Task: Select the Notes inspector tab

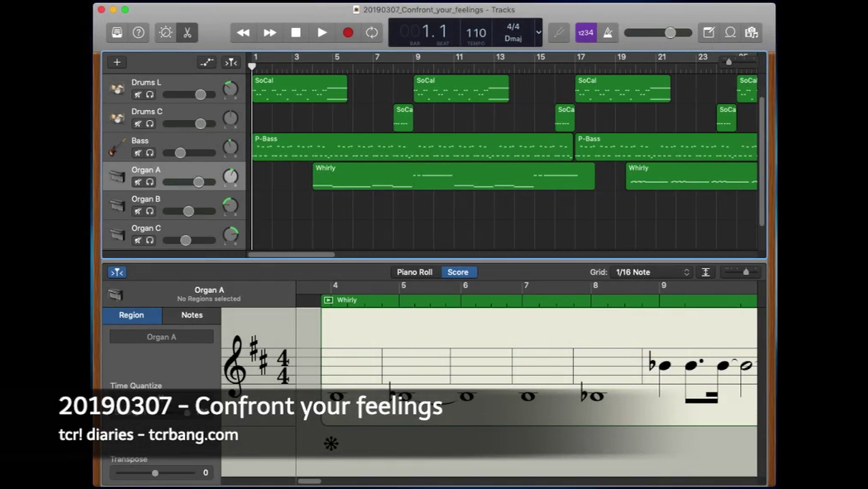Action: click(x=192, y=315)
